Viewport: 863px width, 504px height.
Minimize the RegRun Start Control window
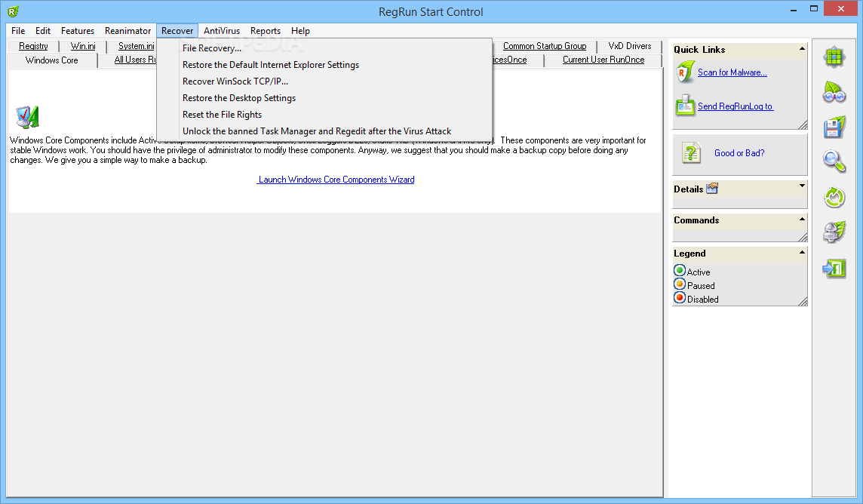point(794,9)
